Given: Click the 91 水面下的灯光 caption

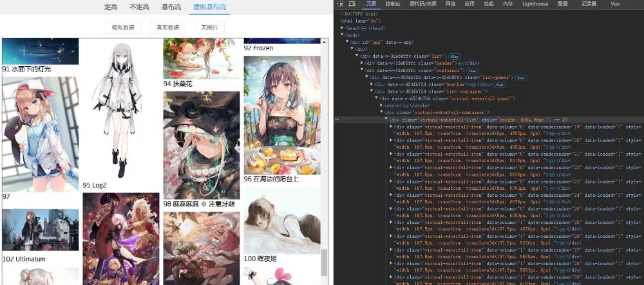Looking at the screenshot, I should tap(26, 69).
